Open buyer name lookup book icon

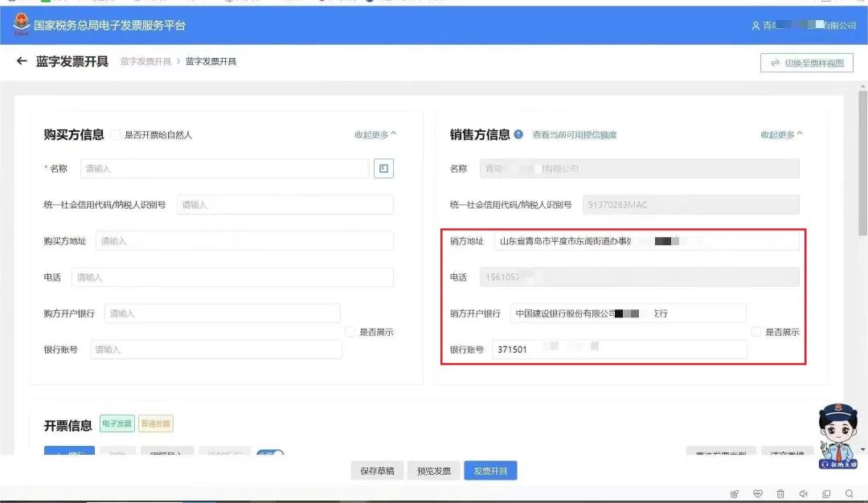pos(383,168)
